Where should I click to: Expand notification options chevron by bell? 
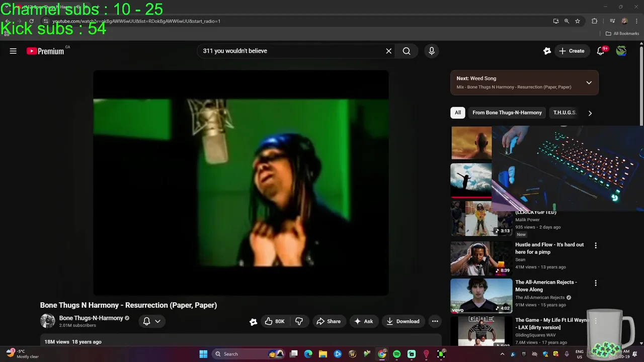point(157,321)
